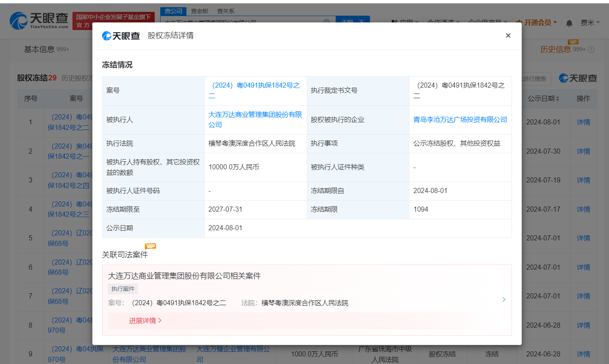This screenshot has width=609, height=364.
Task: Click 详情 on the first table row
Action: click(583, 122)
